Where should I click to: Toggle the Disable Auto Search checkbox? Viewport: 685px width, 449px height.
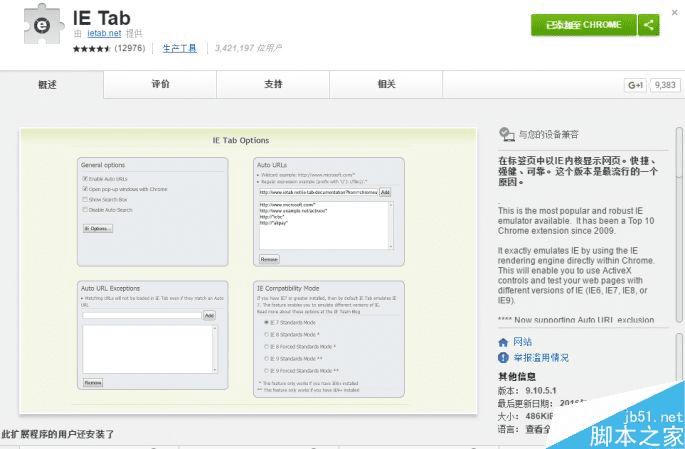(x=85, y=210)
